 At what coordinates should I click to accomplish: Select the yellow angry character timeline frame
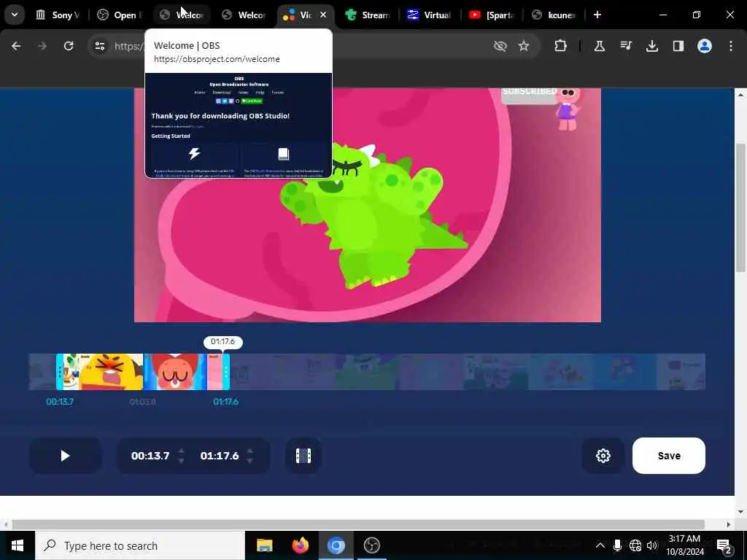tap(111, 371)
